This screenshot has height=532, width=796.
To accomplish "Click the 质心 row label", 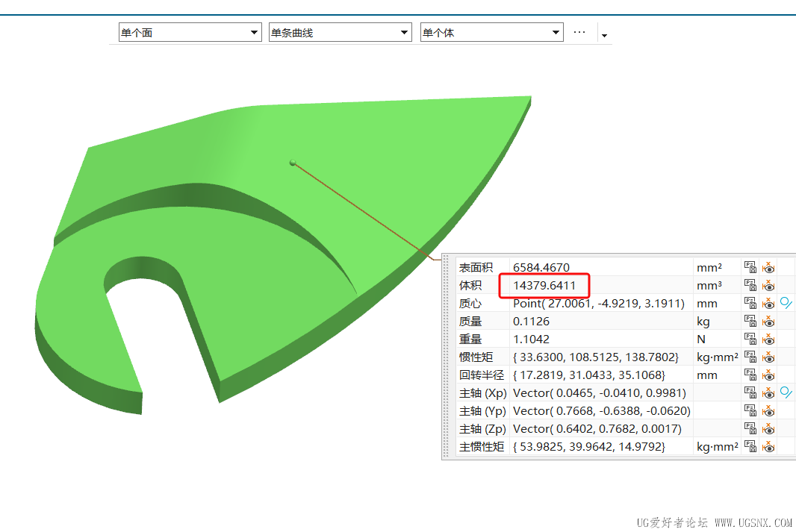I will point(470,303).
